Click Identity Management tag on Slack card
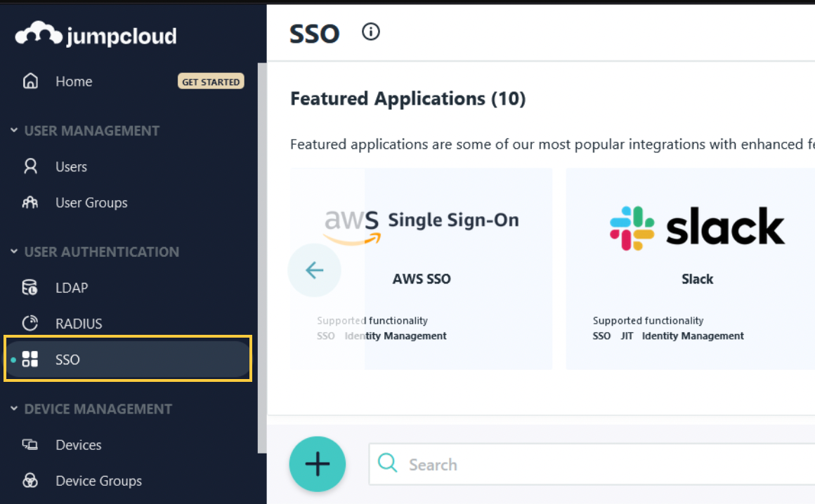The height and width of the screenshot is (504, 815). tap(693, 336)
